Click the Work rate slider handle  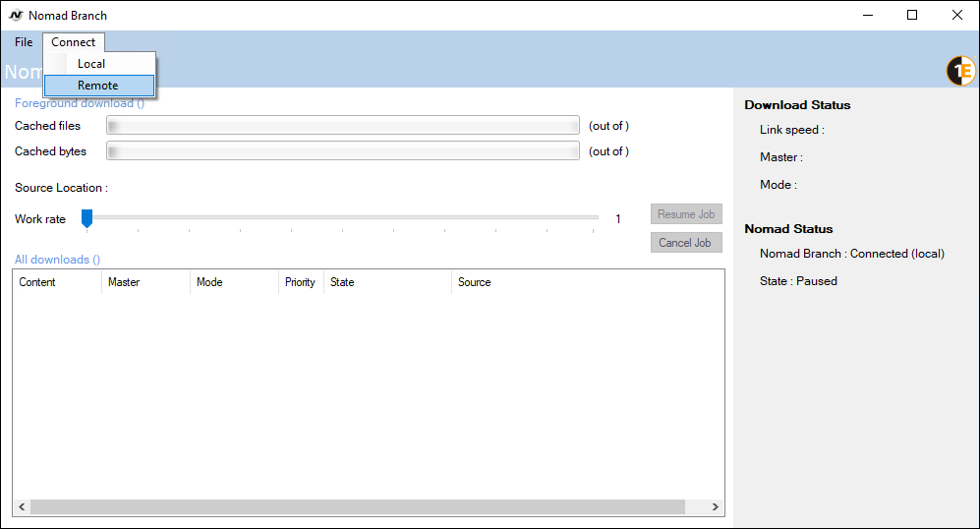[86, 218]
